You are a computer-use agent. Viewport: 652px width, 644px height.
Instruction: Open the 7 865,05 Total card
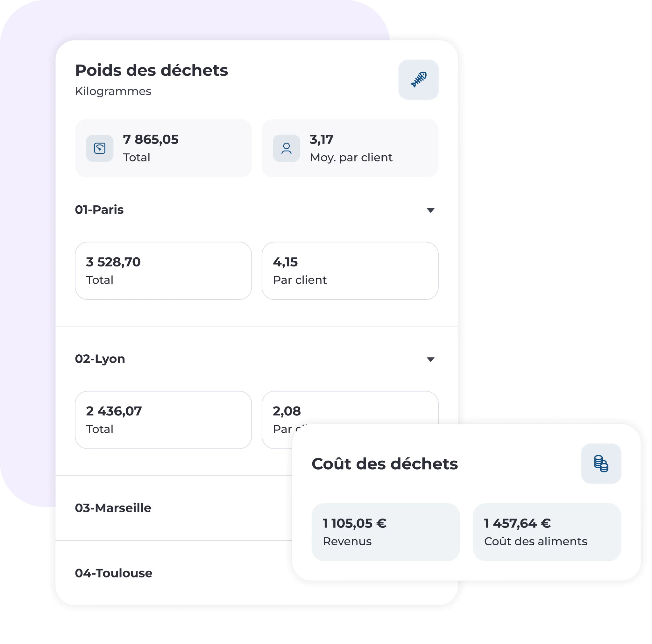tap(163, 148)
